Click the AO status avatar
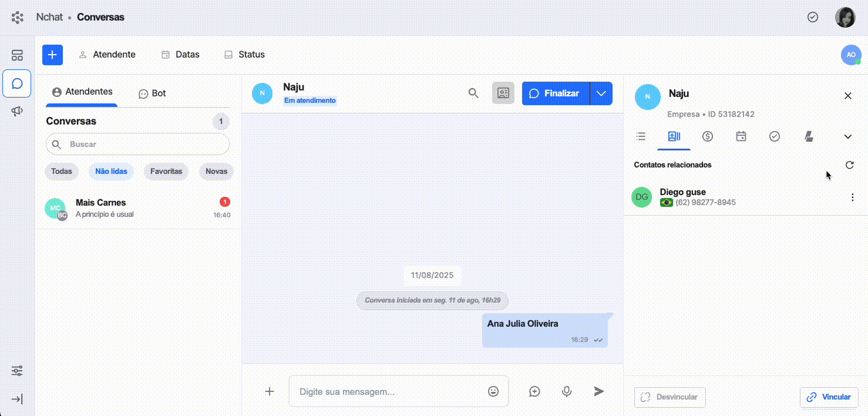The height and width of the screenshot is (416, 868). pos(851,55)
